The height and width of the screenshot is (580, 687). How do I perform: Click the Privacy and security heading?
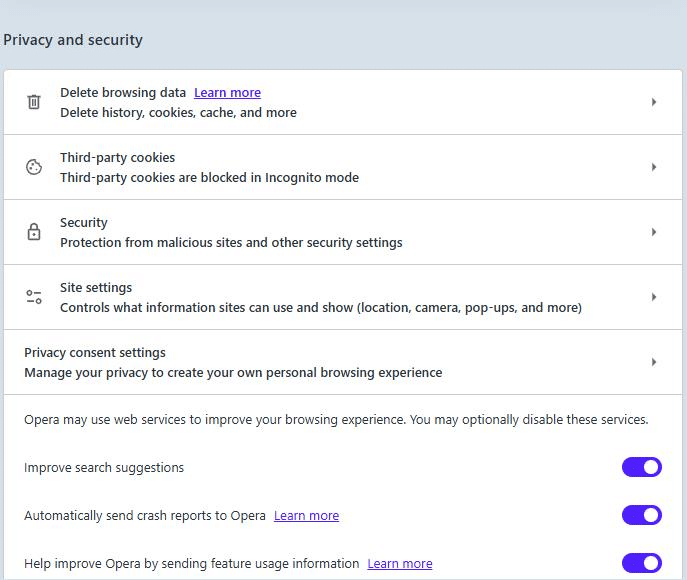click(73, 40)
